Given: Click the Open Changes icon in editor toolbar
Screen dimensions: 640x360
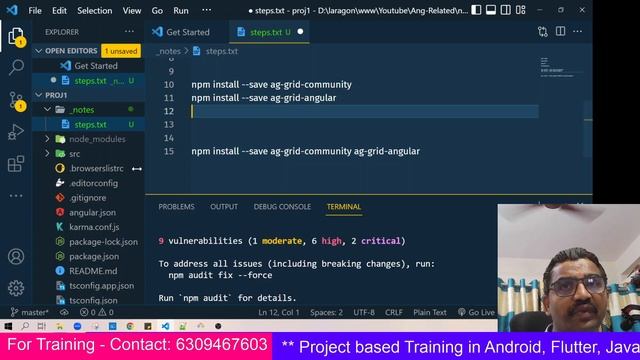Looking at the screenshot, I should [x=542, y=31].
